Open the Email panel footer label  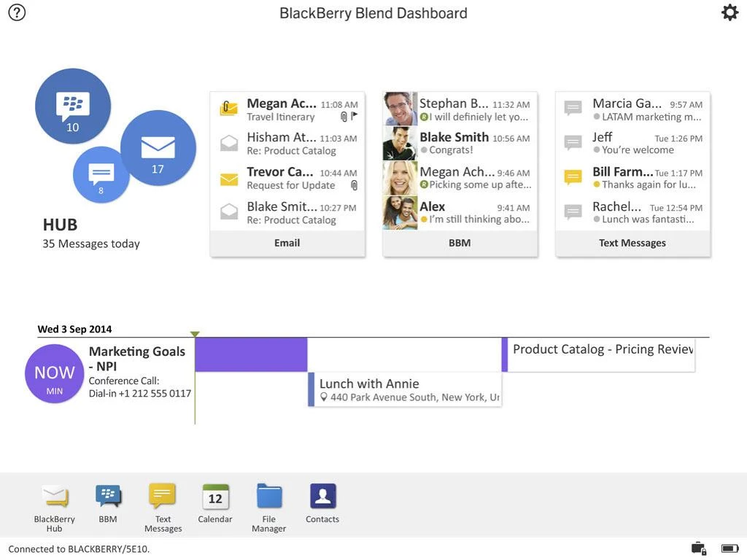coord(287,243)
